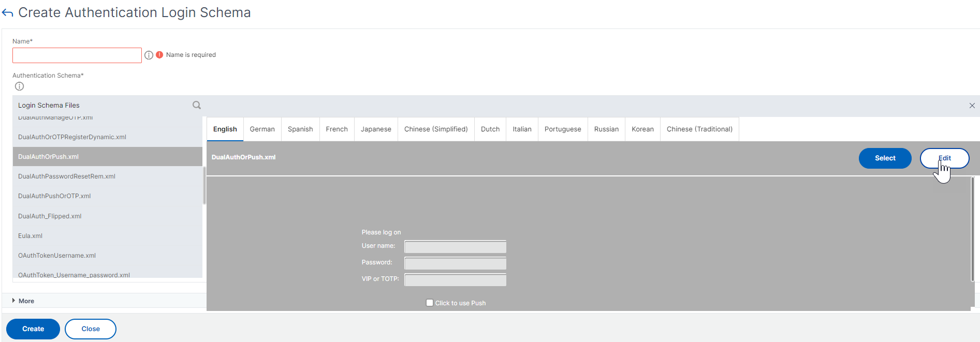
Task: Open the Italian tab
Action: [x=522, y=129]
